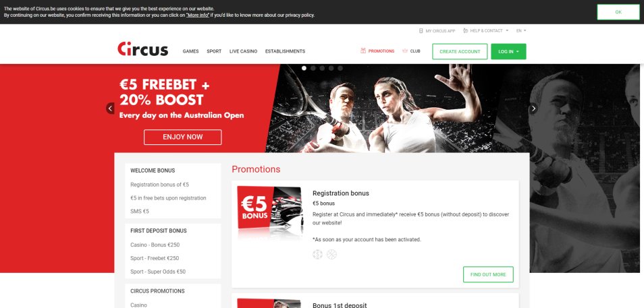
Task: Click the casino chip icon under Registration bonus
Action: point(317,255)
